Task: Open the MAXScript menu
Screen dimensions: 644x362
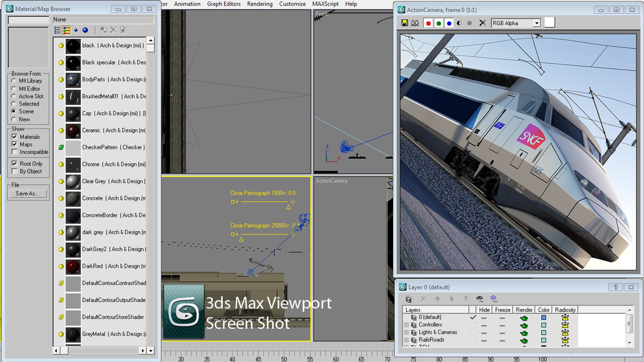Action: 325,4
